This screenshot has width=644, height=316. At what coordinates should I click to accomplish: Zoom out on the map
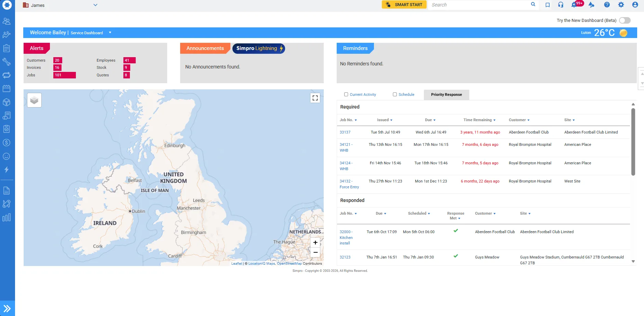point(315,252)
